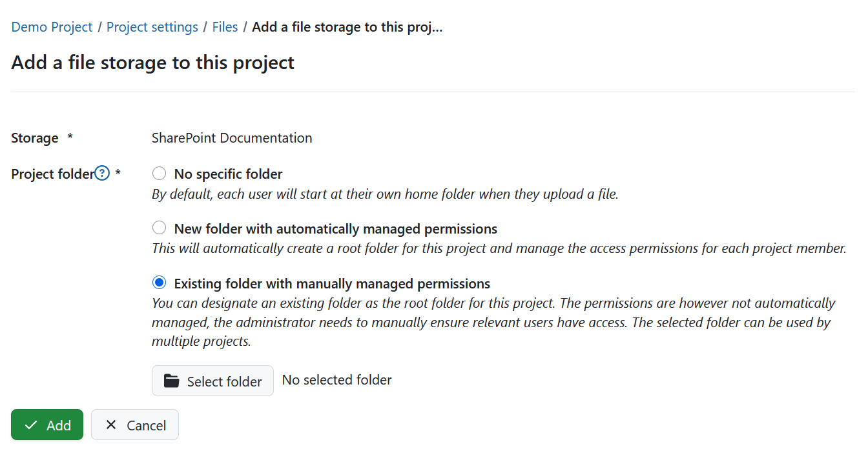
Task: Click the Storage field label
Action: (34, 137)
